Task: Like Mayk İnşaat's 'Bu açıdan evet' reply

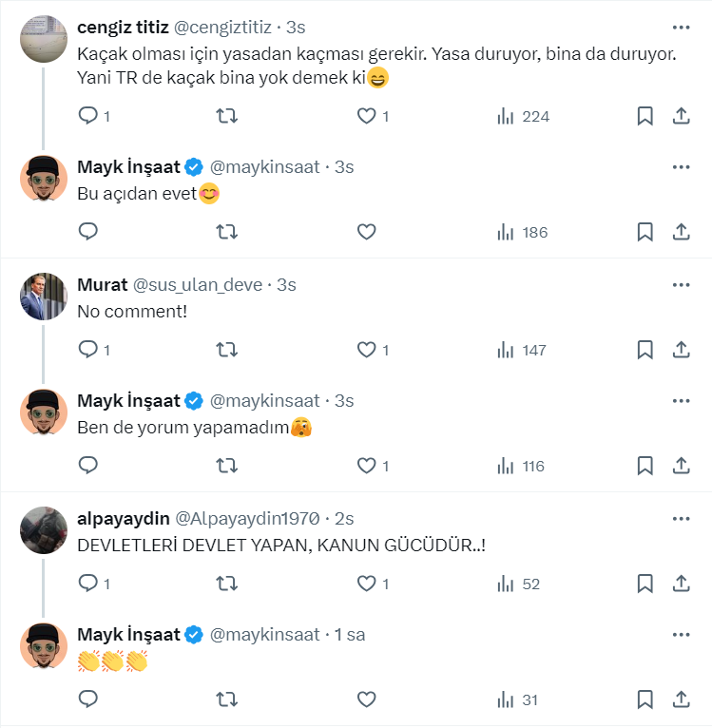Action: (367, 232)
